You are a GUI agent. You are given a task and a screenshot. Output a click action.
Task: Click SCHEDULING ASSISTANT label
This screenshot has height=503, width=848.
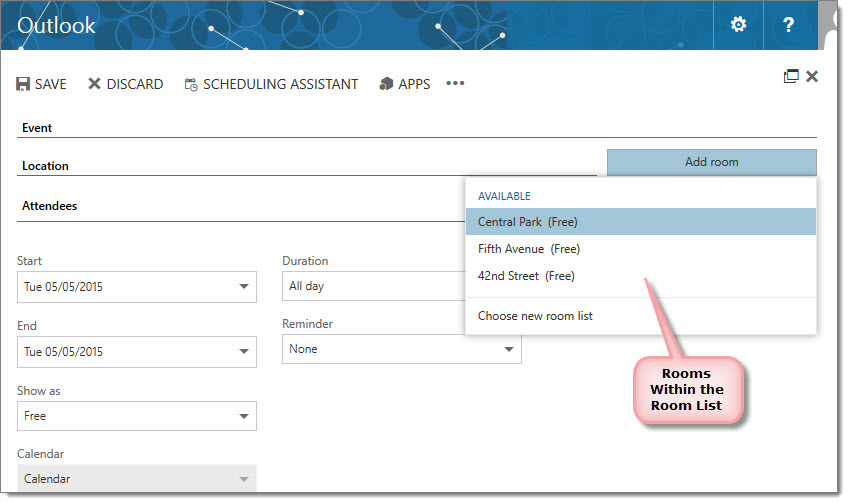click(x=280, y=84)
